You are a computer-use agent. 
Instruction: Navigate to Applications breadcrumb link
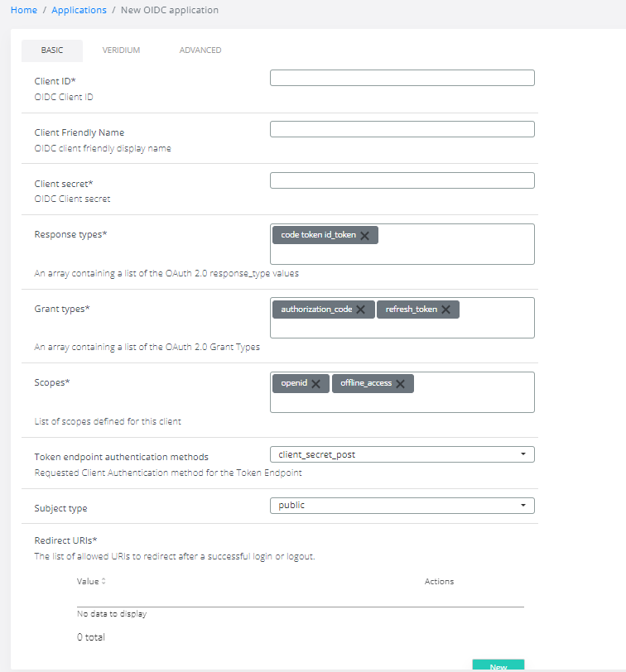tap(79, 10)
